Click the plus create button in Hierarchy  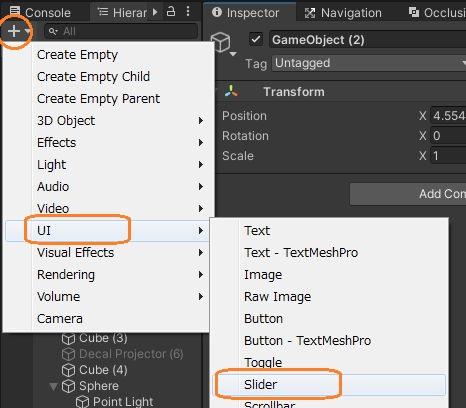pyautogui.click(x=14, y=31)
